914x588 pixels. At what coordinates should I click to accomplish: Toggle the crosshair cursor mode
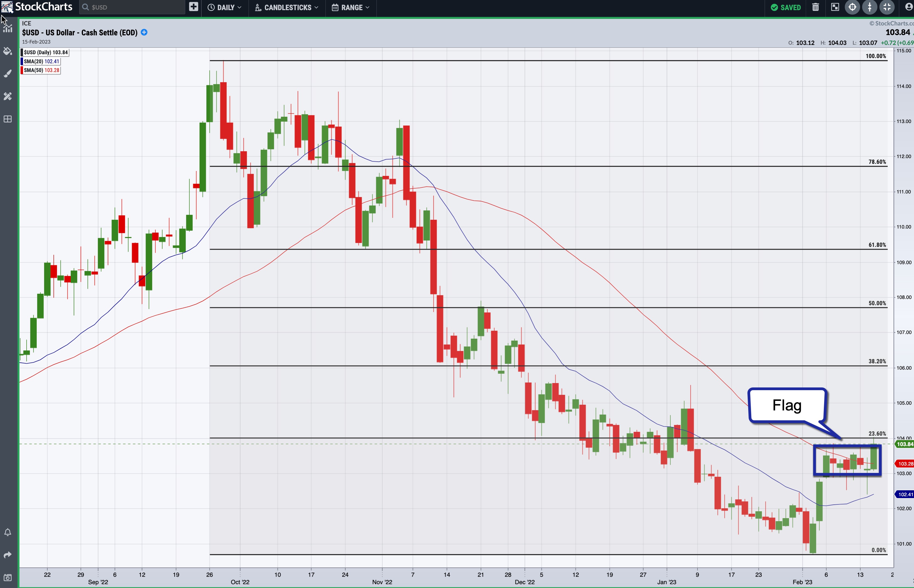coord(852,7)
